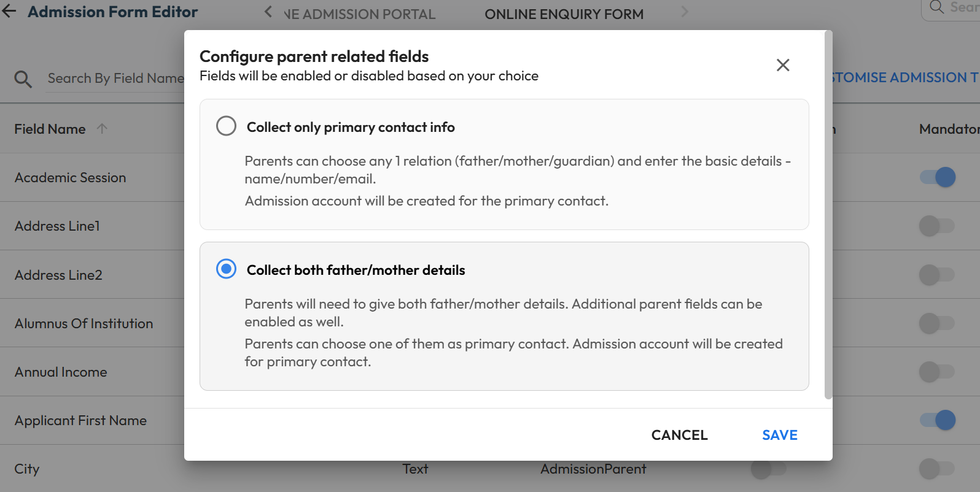Open the Customise Admission link

pos(904,77)
